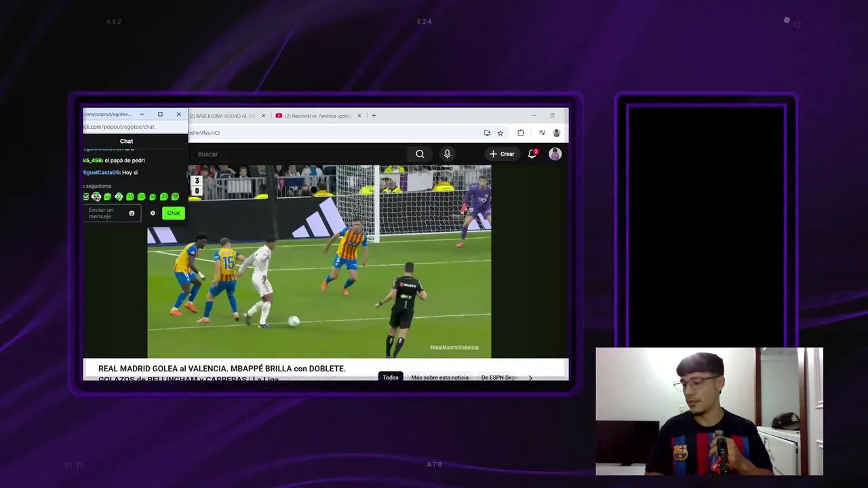Click the video title REAL MADRID GOLEA
The image size is (868, 488).
[222, 369]
